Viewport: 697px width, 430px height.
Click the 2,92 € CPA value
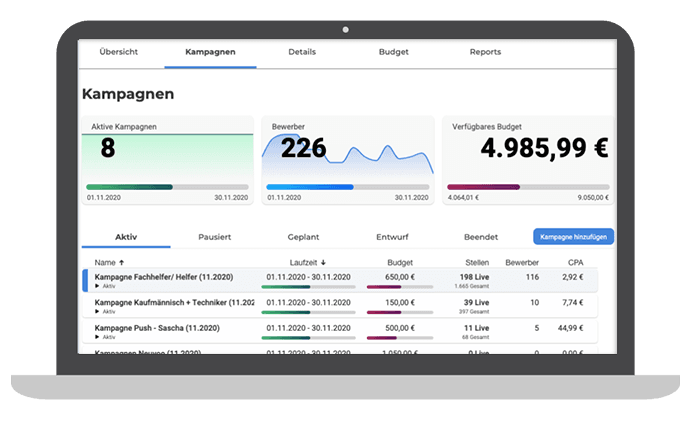[x=573, y=277]
